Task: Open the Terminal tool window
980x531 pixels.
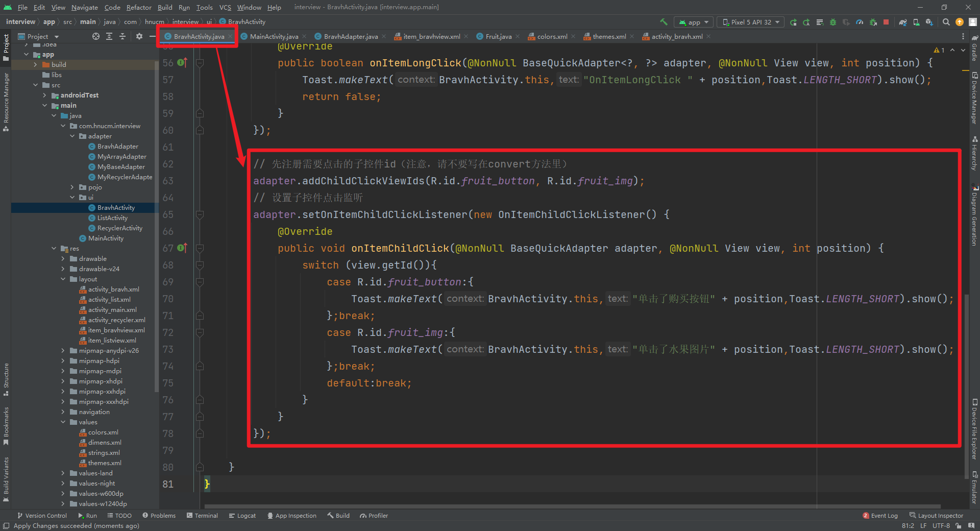Action: pyautogui.click(x=202, y=516)
